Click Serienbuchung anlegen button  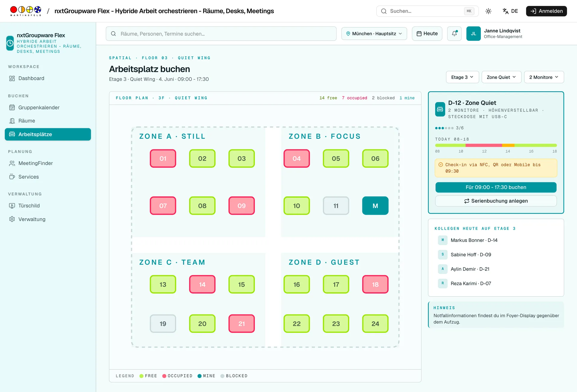[x=496, y=201]
